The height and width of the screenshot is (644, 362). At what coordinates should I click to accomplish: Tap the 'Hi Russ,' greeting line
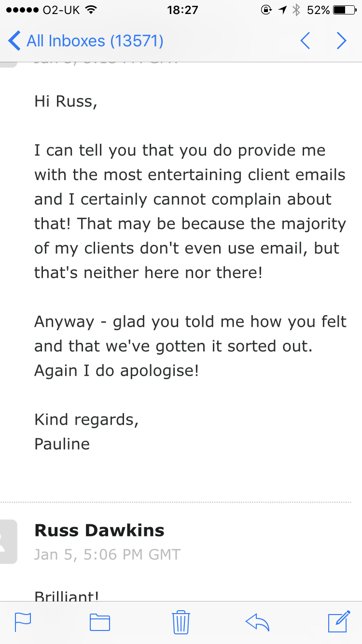[x=66, y=101]
